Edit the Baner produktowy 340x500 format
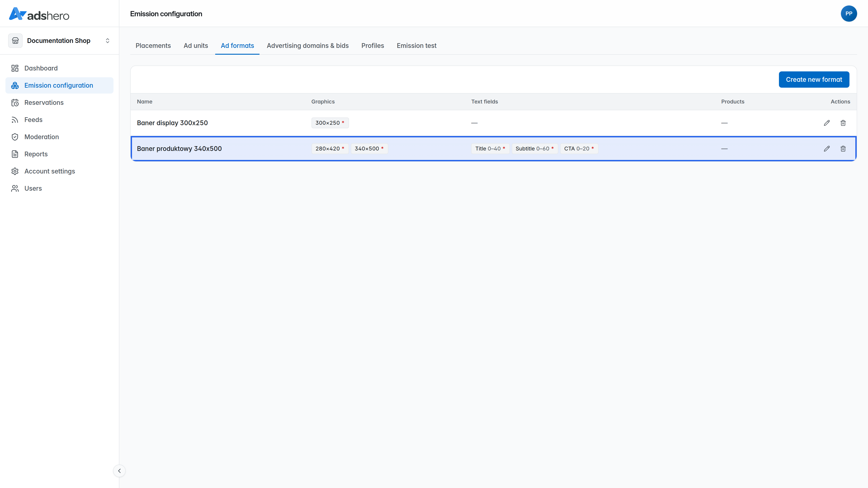The image size is (868, 488). (827, 148)
